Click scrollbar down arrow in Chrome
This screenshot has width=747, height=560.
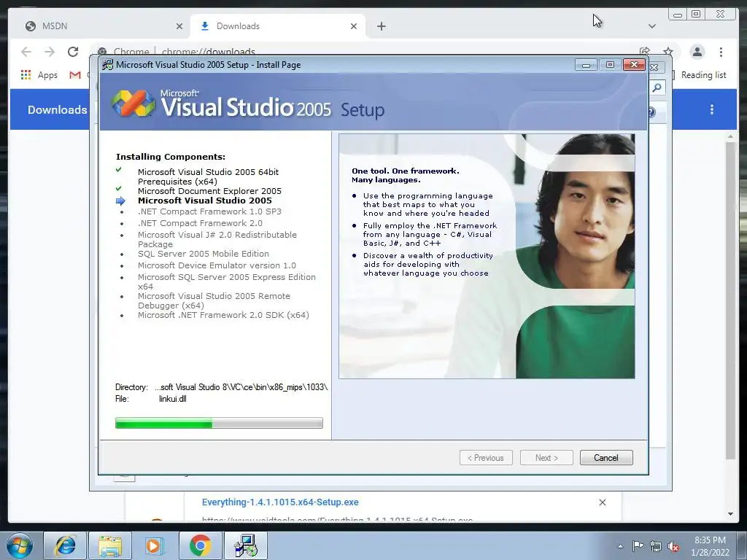[x=730, y=514]
